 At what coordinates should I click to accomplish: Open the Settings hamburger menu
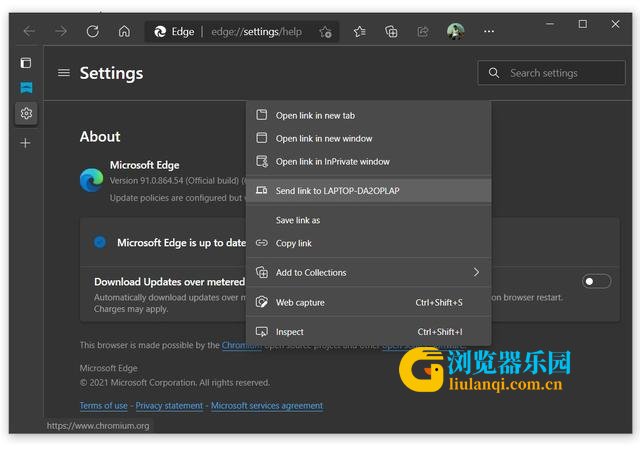pos(64,73)
